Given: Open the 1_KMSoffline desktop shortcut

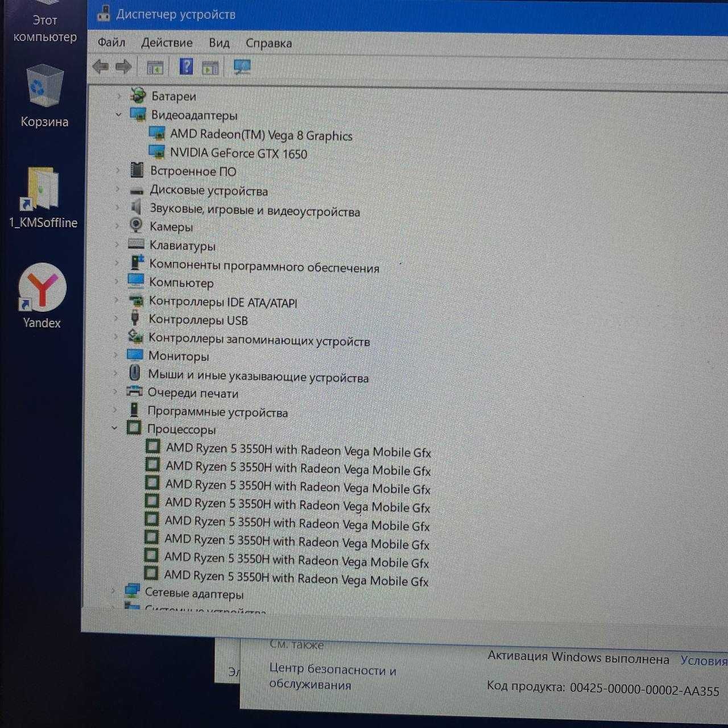Looking at the screenshot, I should pos(43,198).
